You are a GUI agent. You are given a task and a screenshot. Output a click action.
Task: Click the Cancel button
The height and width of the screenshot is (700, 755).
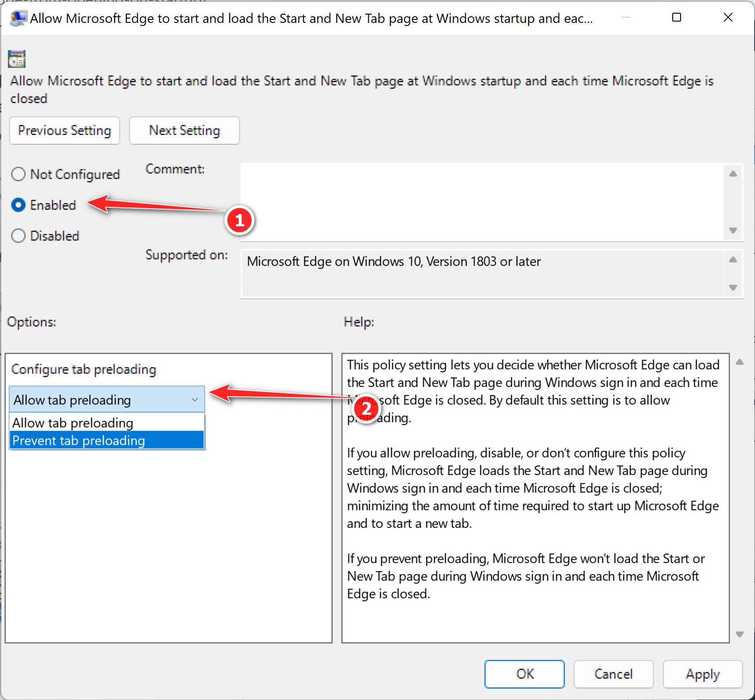[614, 674]
